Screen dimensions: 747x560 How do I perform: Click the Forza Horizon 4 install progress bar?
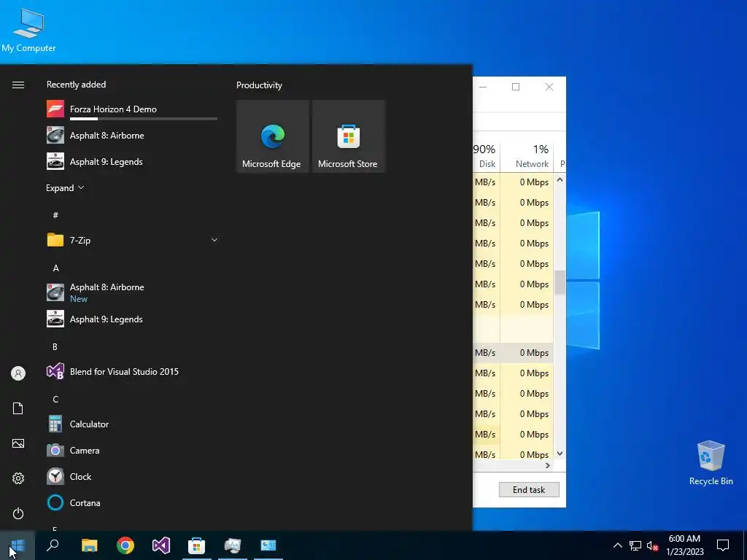click(x=144, y=119)
